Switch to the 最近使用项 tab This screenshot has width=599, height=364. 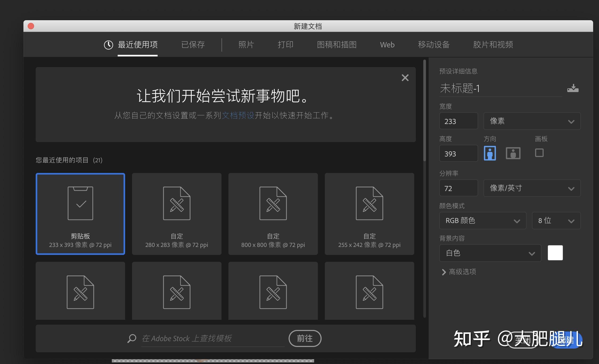138,45
